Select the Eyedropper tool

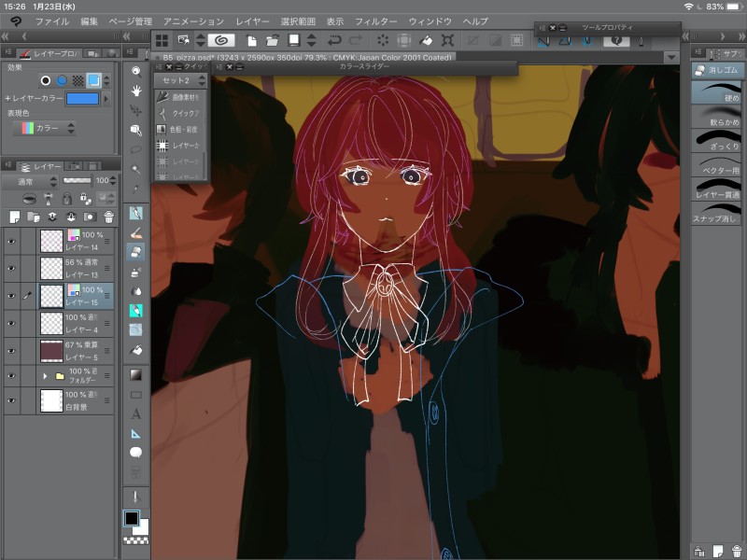coord(136,189)
